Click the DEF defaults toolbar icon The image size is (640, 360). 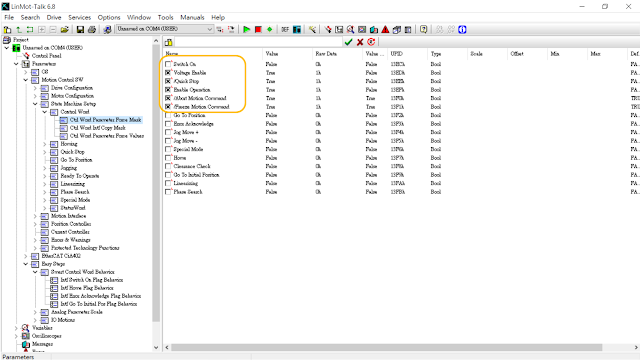[x=285, y=29]
